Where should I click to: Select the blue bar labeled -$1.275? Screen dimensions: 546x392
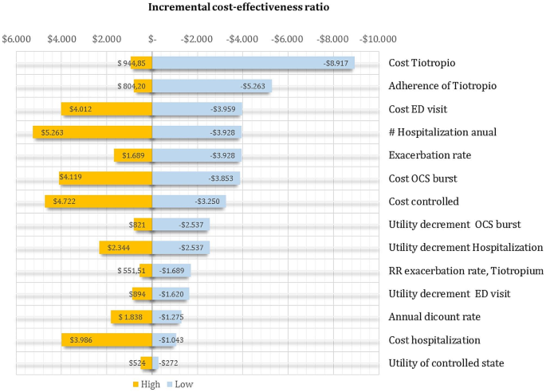tap(167, 317)
